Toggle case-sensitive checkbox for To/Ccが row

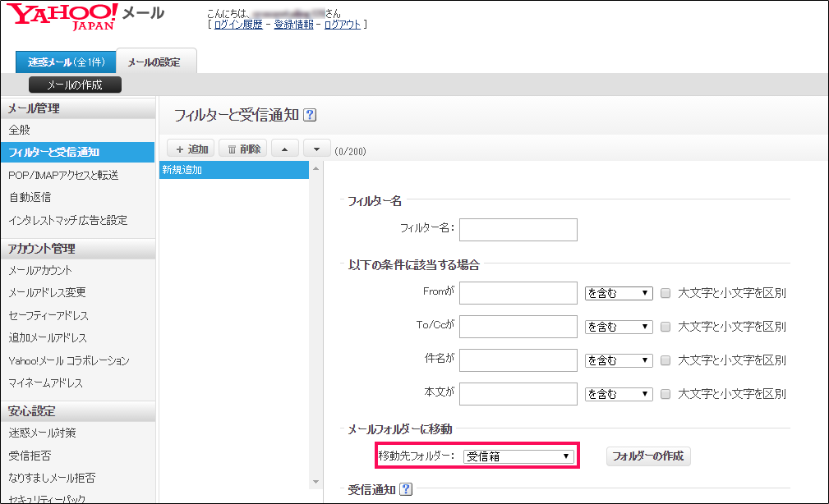666,327
